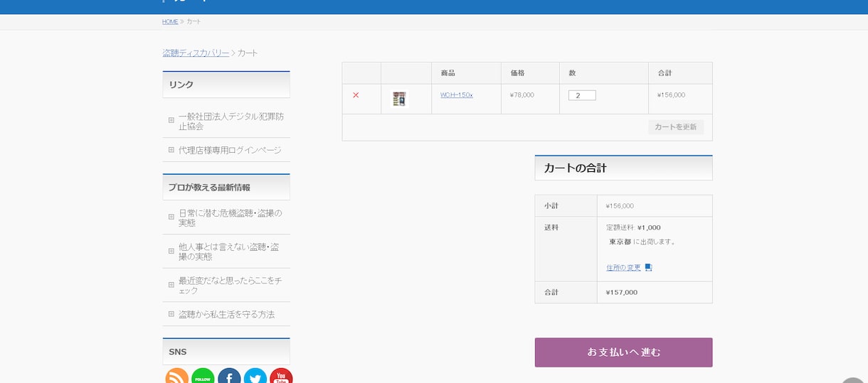Edit the quantity field showing 2
The width and height of the screenshot is (868, 383).
[582, 95]
